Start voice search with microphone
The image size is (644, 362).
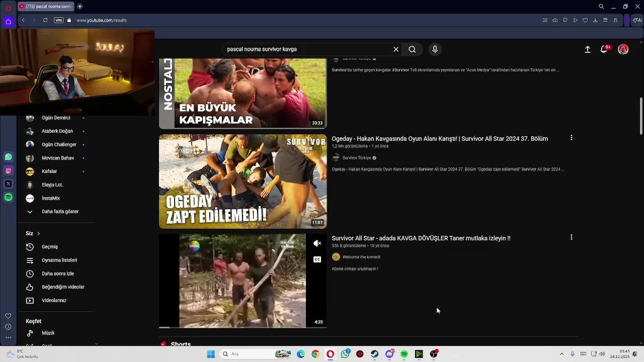[435, 49]
